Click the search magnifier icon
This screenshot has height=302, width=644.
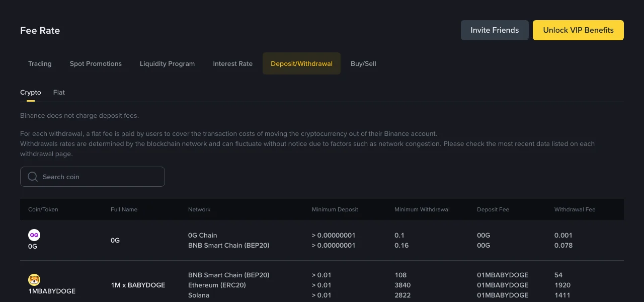[x=33, y=177]
